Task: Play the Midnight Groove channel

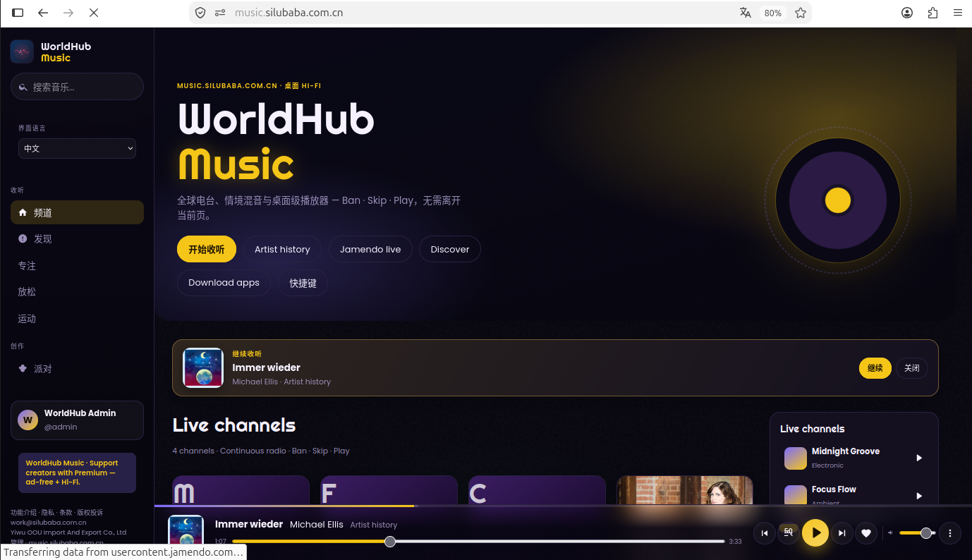Action: (x=919, y=458)
